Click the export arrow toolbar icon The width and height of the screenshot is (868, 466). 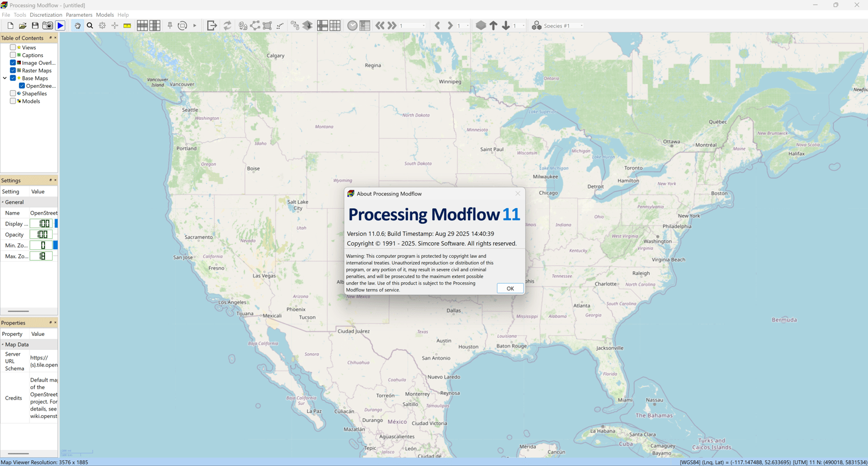[x=212, y=25]
